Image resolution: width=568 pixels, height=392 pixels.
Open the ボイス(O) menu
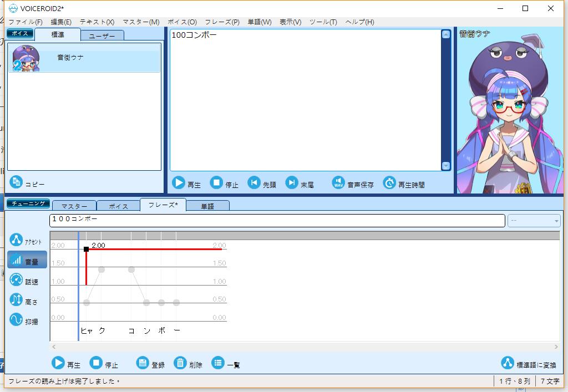[x=182, y=22]
